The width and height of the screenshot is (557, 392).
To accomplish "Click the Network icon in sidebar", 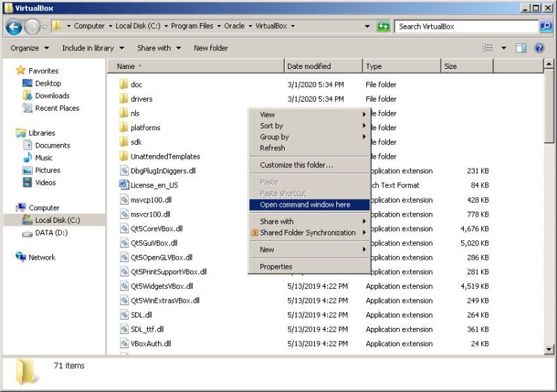I will 21,257.
